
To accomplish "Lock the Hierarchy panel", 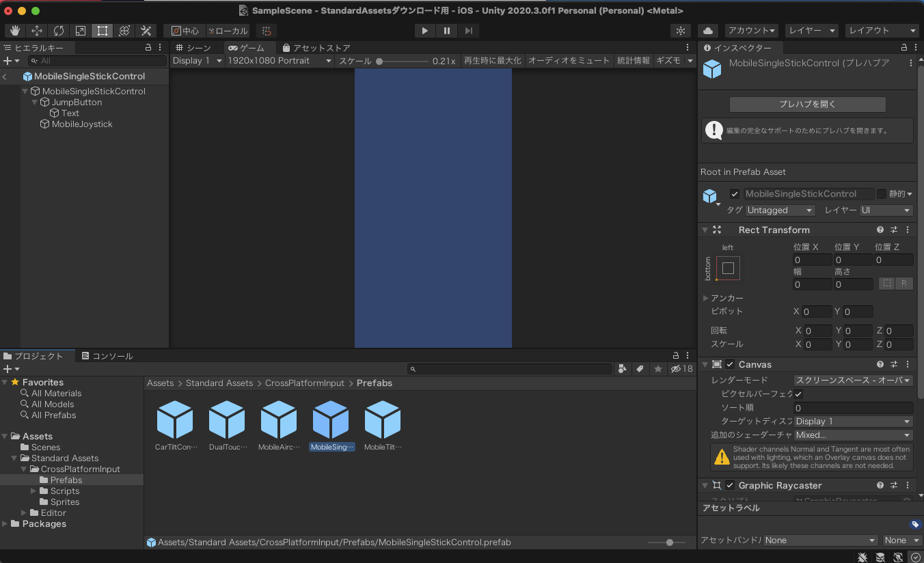I will tap(148, 48).
